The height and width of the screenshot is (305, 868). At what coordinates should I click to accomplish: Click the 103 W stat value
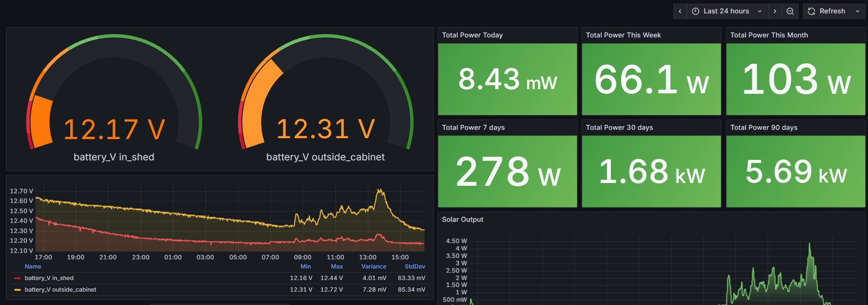(796, 79)
